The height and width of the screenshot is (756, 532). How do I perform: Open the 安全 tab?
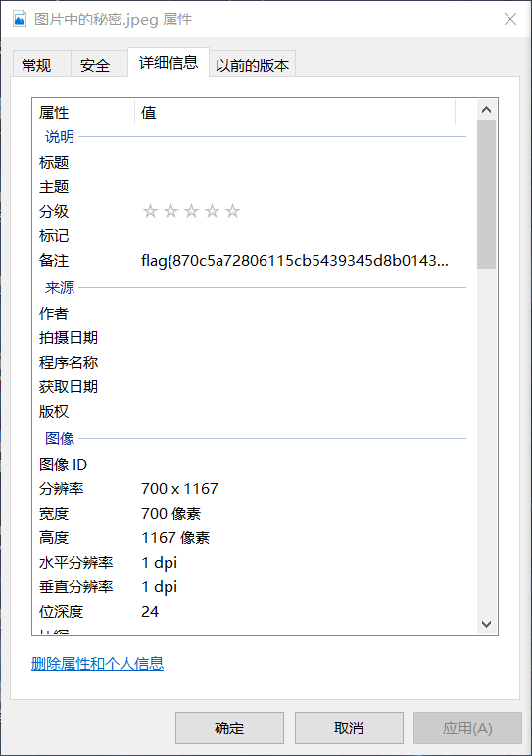pos(99,65)
